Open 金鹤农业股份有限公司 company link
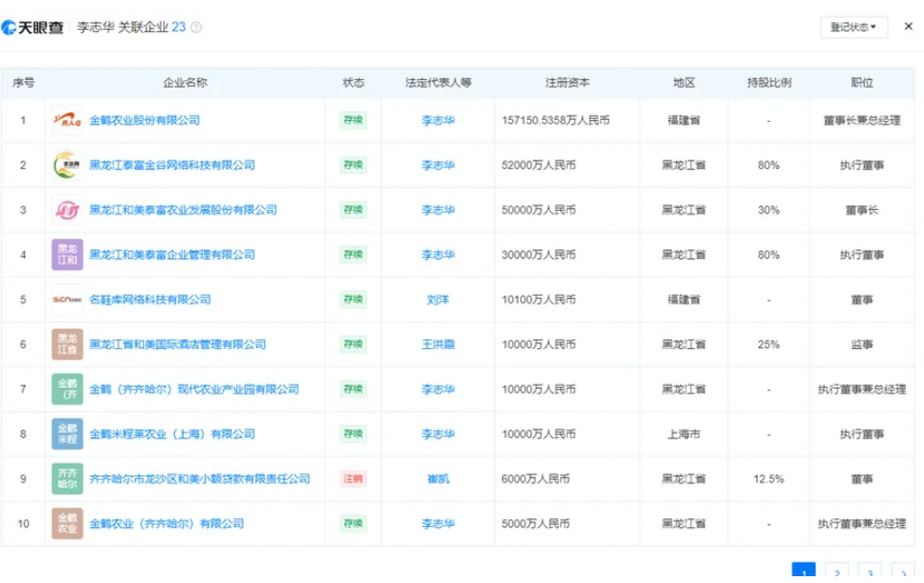The width and height of the screenshot is (924, 583). click(144, 121)
